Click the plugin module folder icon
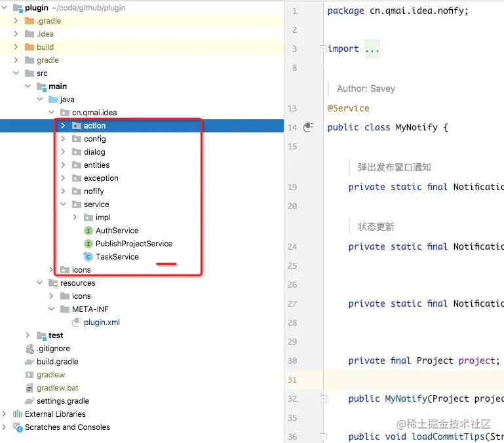504x443 pixels. point(18,8)
